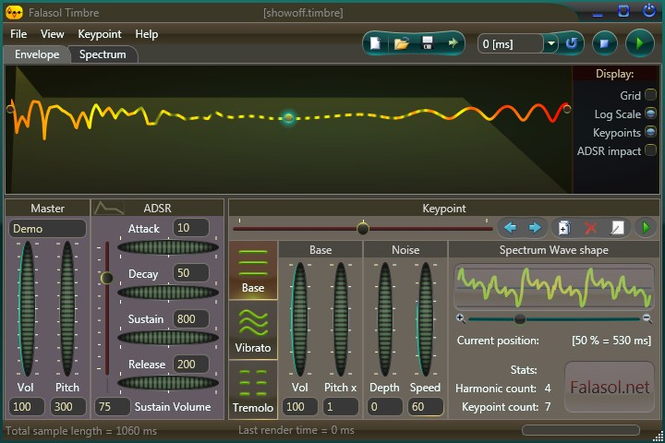This screenshot has height=443, width=665.
Task: Select the Tremolo mode icon
Action: pos(253,390)
